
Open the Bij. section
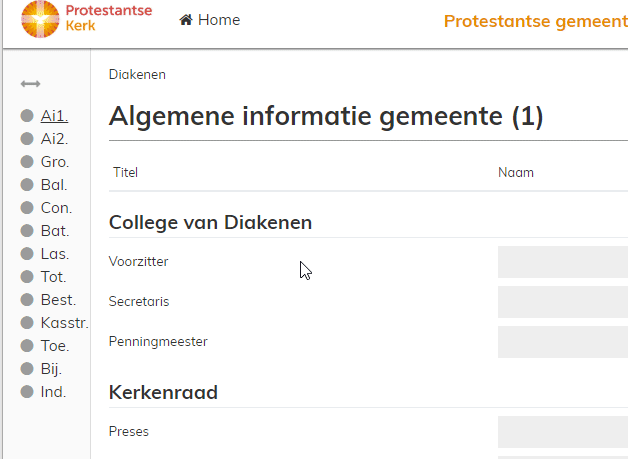51,369
